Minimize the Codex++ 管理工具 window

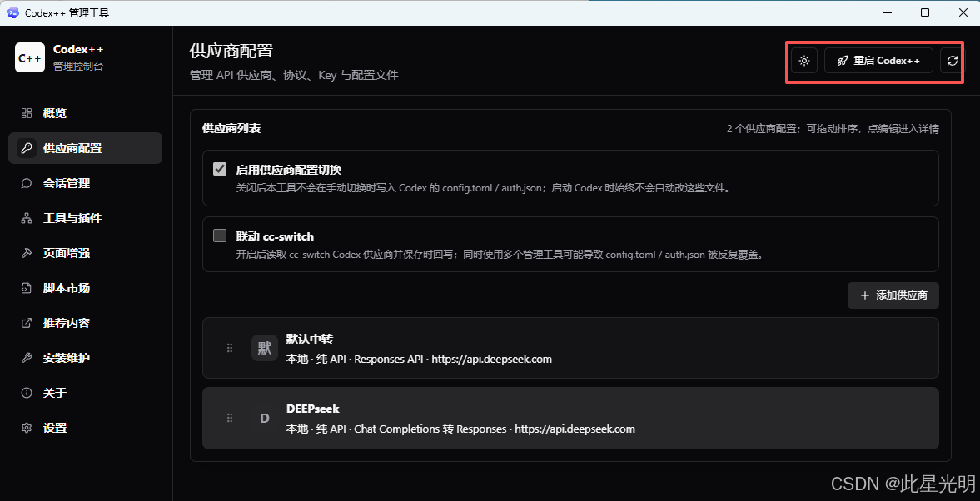coord(887,12)
